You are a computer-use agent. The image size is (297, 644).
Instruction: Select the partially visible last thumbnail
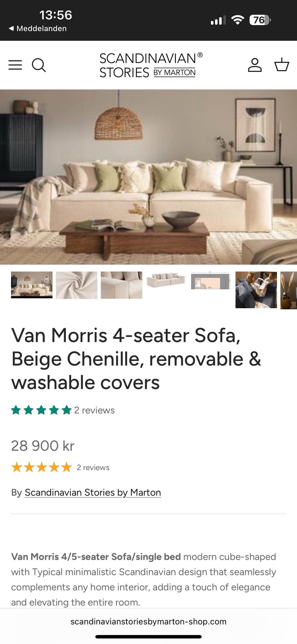click(x=289, y=290)
